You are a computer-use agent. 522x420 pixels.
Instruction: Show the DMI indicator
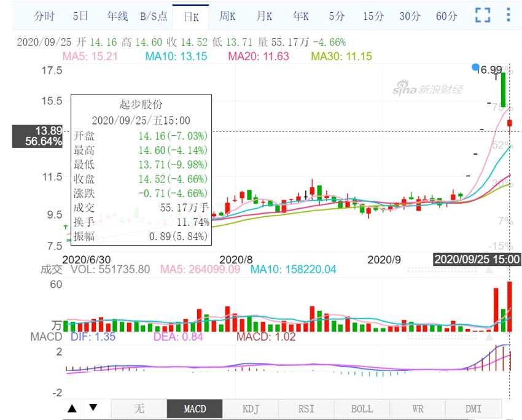point(473,408)
